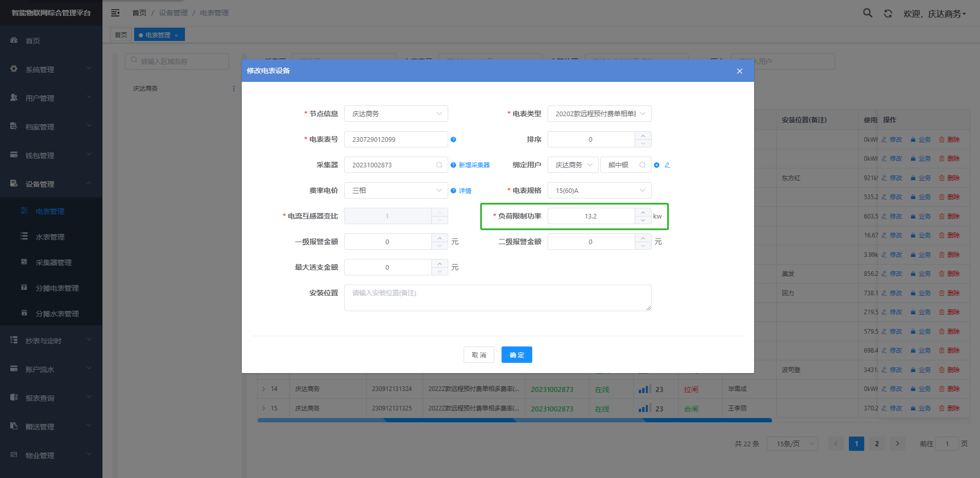
Task: Click the 确定 button to confirm
Action: click(x=516, y=355)
